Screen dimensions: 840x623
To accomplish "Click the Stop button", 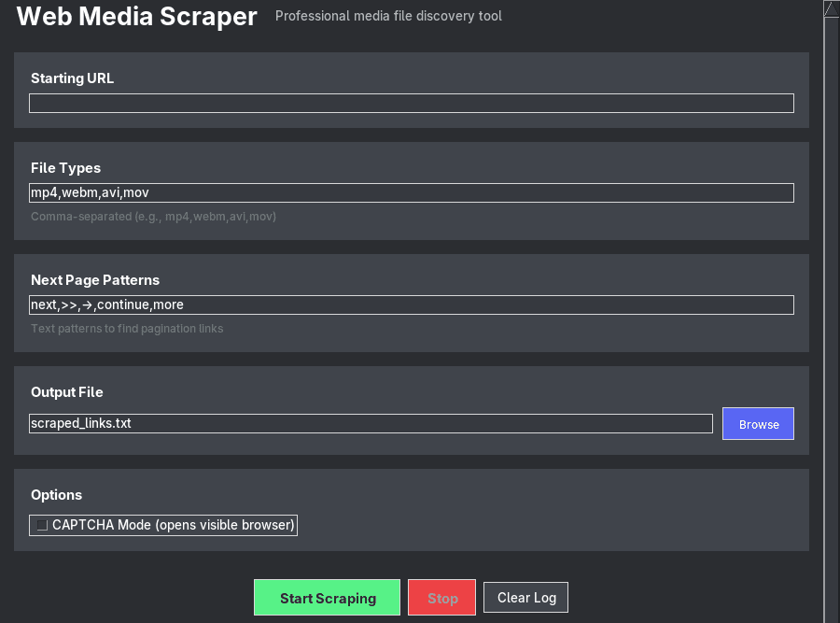I will [441, 597].
